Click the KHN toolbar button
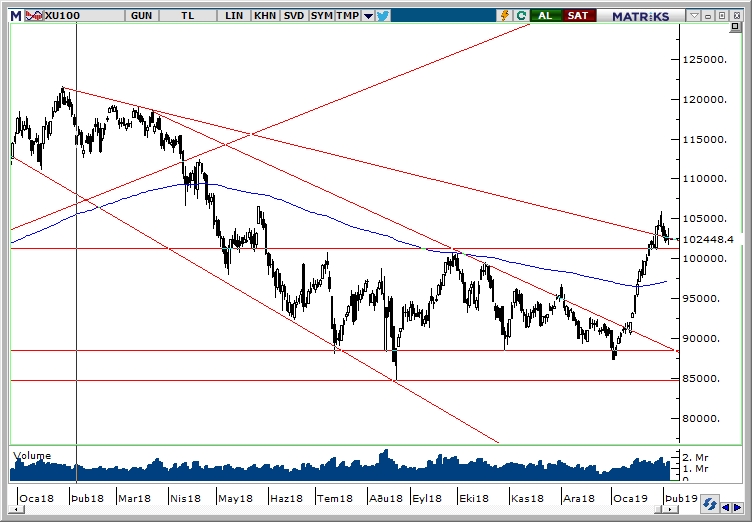This screenshot has height=522, width=752. [x=265, y=16]
